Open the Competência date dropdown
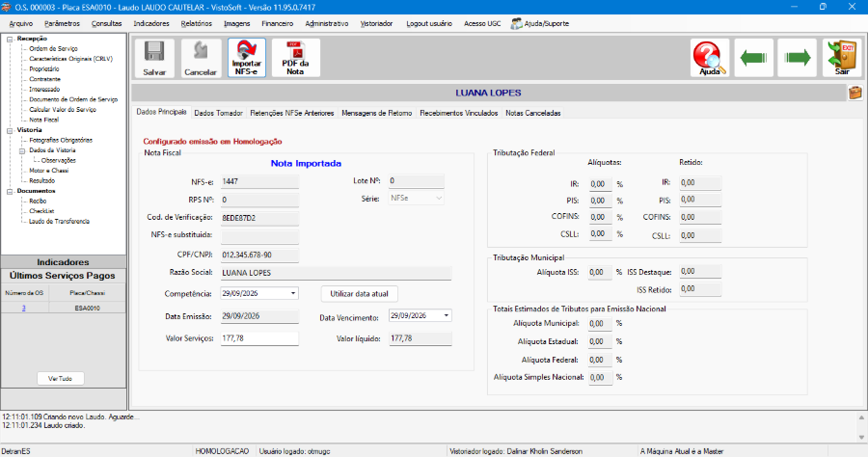 click(293, 293)
